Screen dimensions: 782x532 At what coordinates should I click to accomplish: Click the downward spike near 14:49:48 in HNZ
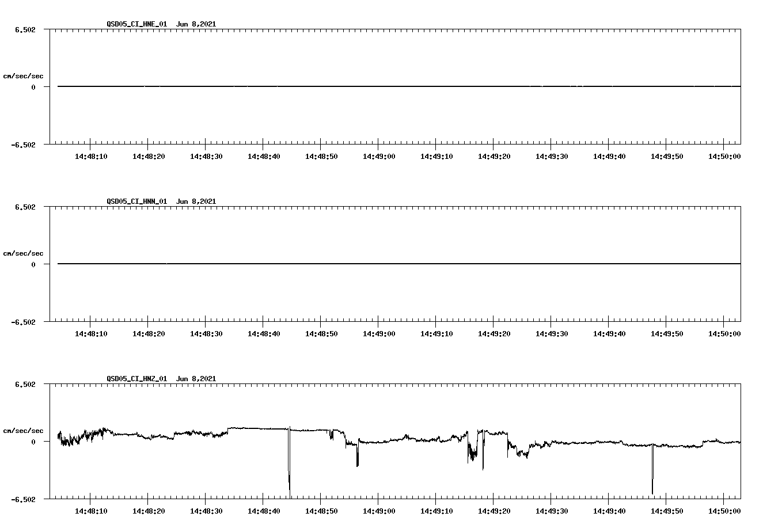point(652,469)
